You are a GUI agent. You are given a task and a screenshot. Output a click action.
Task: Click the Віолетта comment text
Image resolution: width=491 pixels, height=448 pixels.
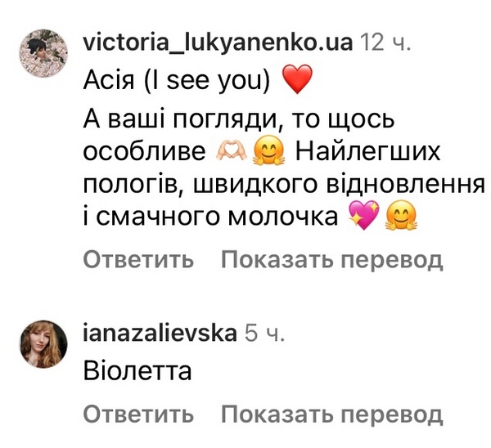[137, 371]
